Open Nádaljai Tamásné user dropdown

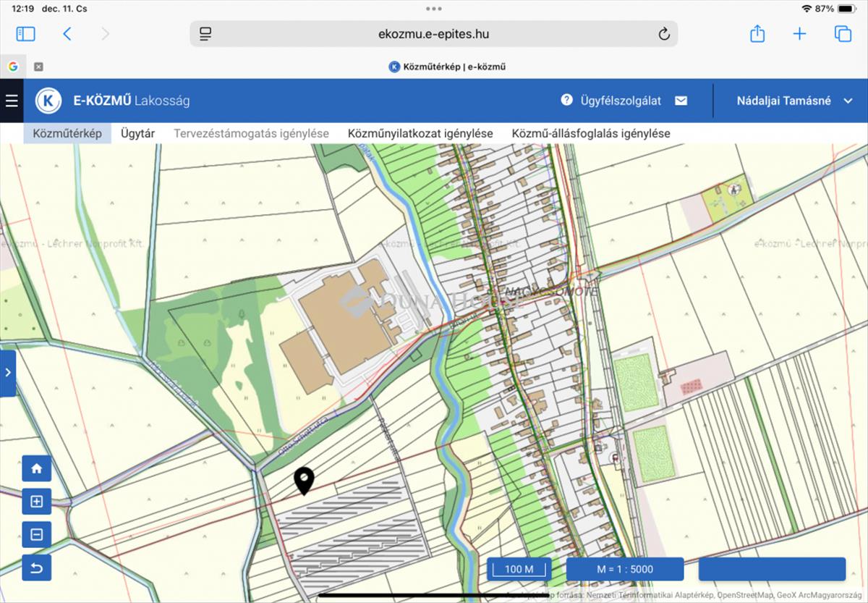click(x=794, y=101)
